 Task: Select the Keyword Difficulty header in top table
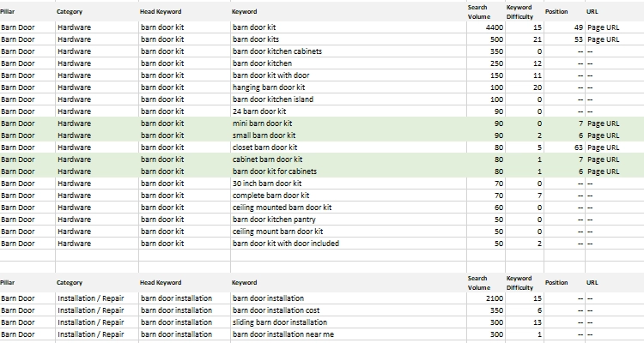point(520,12)
